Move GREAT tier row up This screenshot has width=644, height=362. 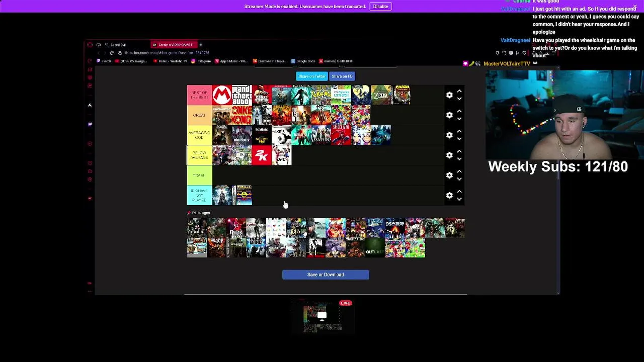[459, 111]
